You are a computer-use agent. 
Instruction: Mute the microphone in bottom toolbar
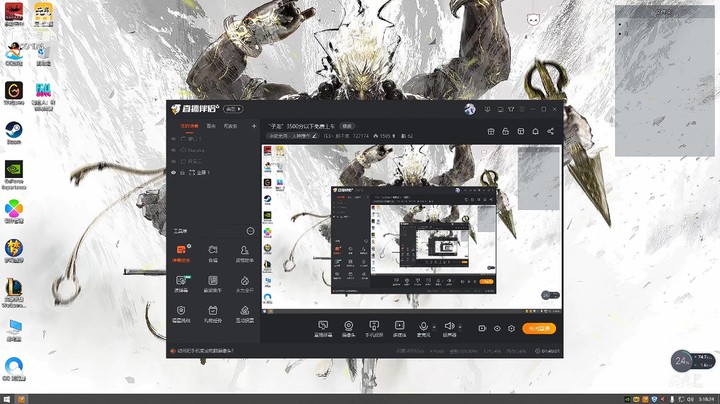point(423,328)
